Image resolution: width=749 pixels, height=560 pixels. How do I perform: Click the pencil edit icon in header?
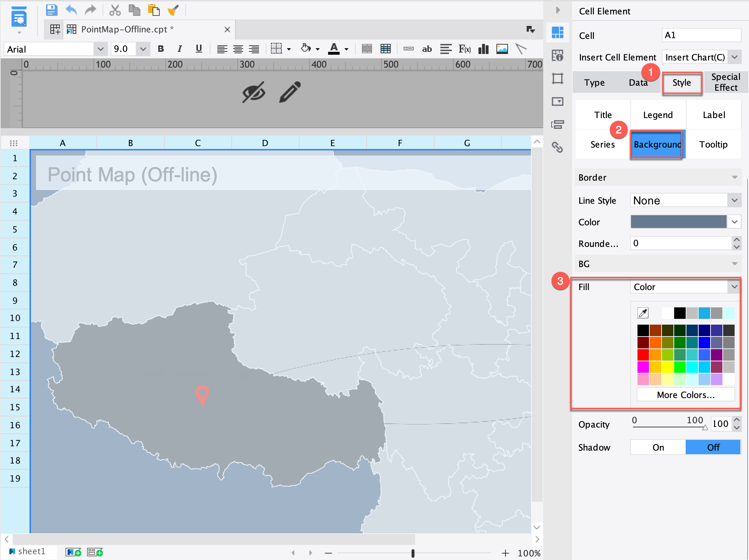pos(290,92)
